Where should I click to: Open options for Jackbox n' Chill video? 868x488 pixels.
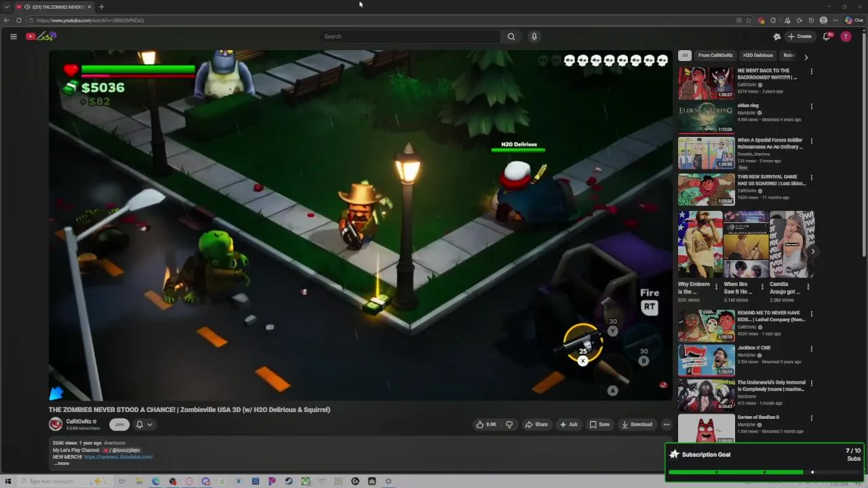[812, 349]
